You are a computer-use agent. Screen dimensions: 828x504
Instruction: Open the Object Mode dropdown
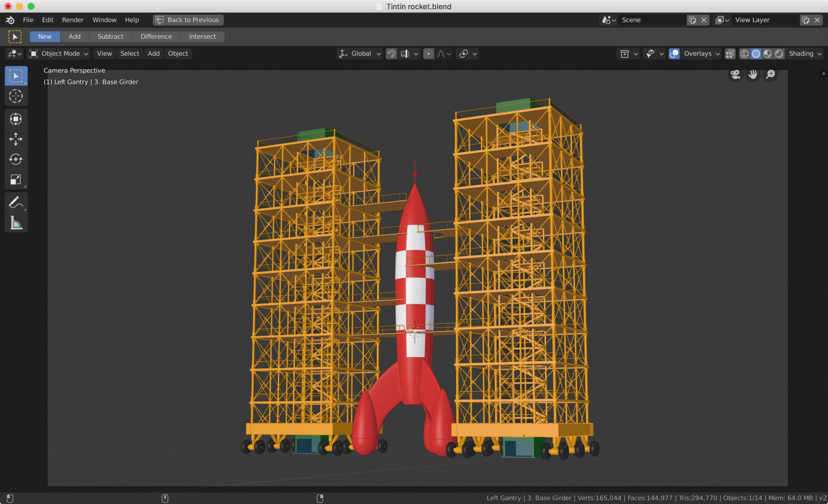(59, 54)
